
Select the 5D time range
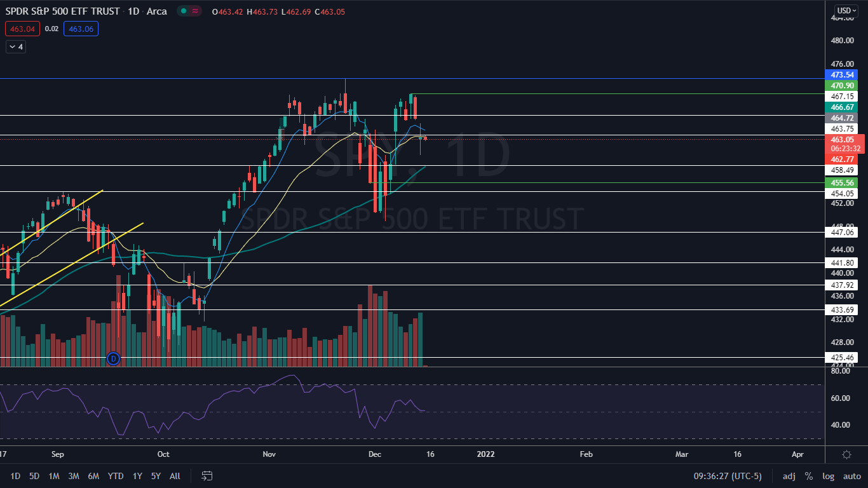tap(34, 476)
